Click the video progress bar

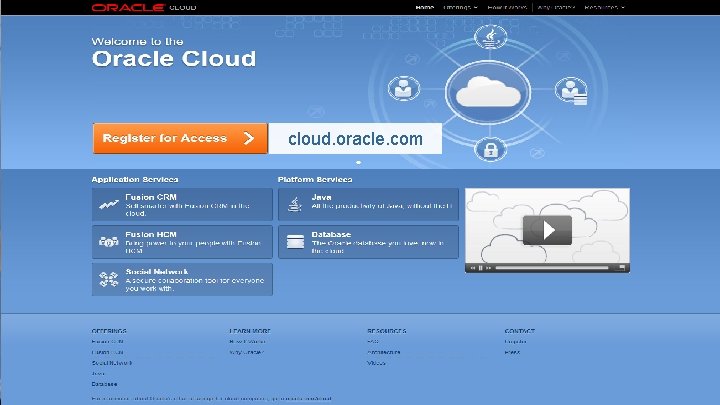(x=552, y=268)
